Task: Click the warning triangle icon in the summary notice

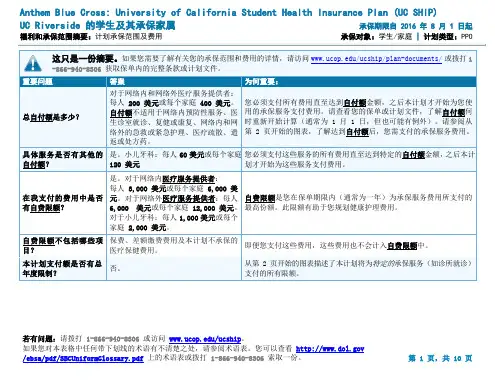Action: pyautogui.click(x=33, y=63)
